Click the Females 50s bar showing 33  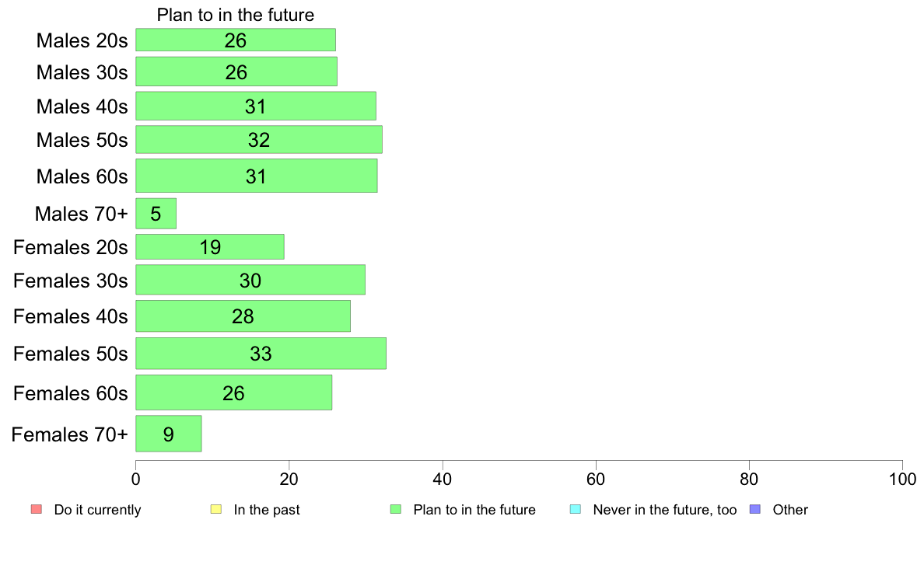tap(261, 354)
